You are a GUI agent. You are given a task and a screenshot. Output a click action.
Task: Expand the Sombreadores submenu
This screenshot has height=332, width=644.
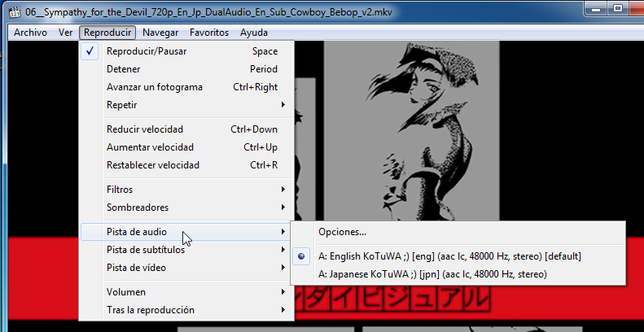pos(187,207)
